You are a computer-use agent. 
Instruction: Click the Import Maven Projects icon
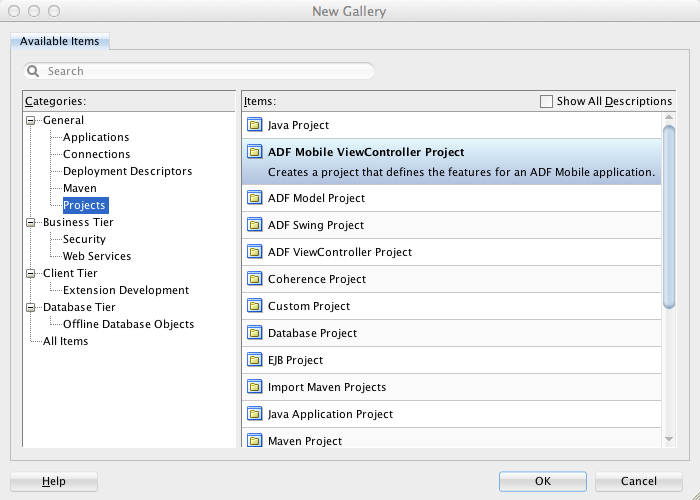tap(254, 387)
